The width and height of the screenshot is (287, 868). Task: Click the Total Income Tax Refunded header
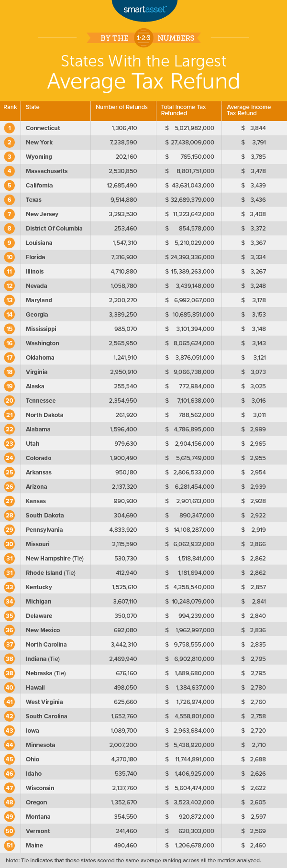(x=183, y=110)
